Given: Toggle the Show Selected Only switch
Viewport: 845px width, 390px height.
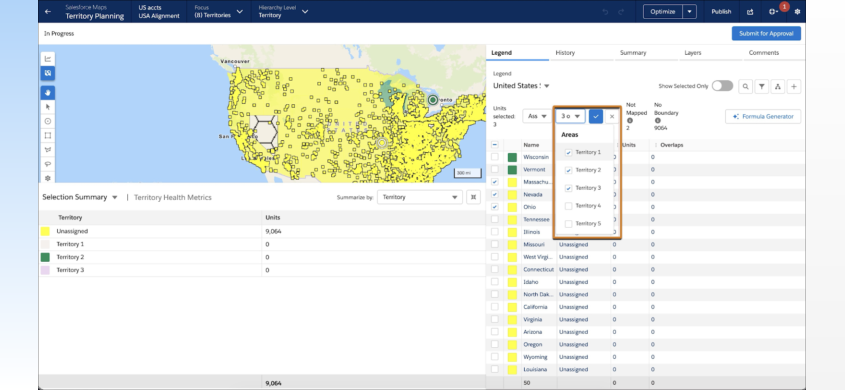Looking at the screenshot, I should click(722, 86).
